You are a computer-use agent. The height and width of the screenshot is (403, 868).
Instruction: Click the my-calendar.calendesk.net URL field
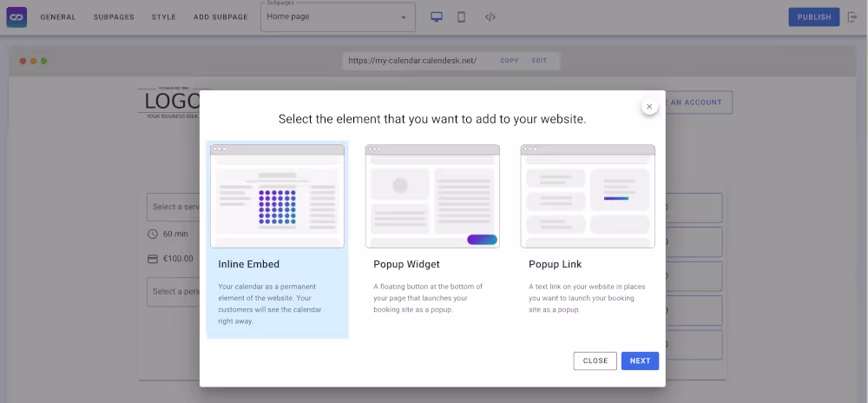[412, 61]
